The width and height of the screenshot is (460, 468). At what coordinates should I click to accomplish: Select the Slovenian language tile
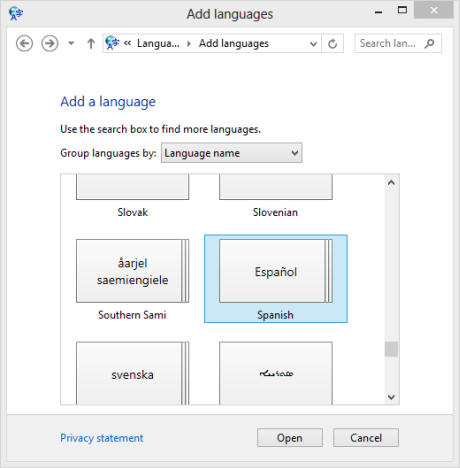click(276, 197)
